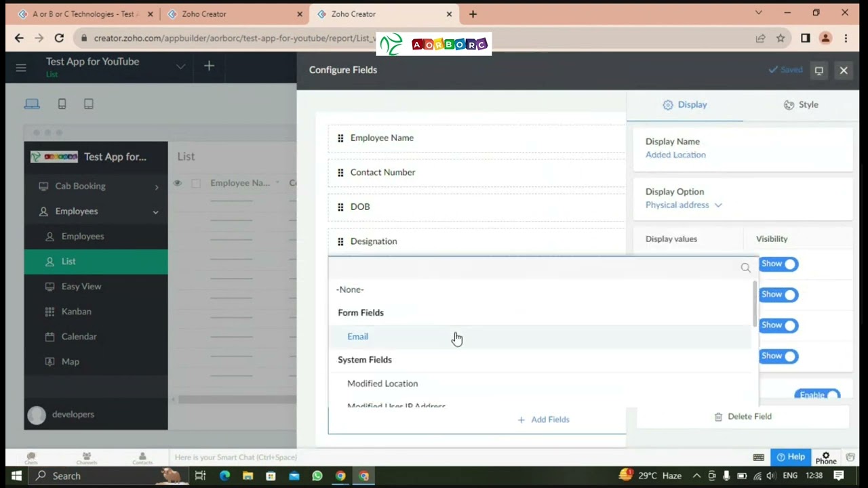Click Delete Field button text

749,417
